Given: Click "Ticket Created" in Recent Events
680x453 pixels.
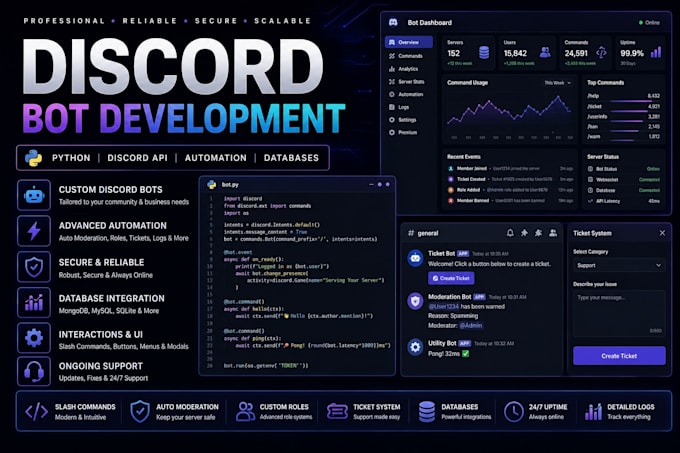Looking at the screenshot, I should tap(471, 179).
